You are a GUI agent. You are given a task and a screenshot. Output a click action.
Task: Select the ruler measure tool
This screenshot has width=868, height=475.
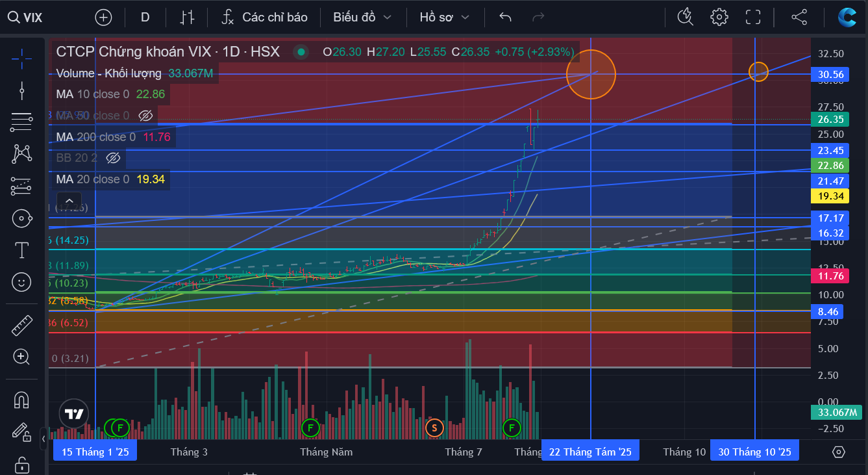tap(21, 325)
